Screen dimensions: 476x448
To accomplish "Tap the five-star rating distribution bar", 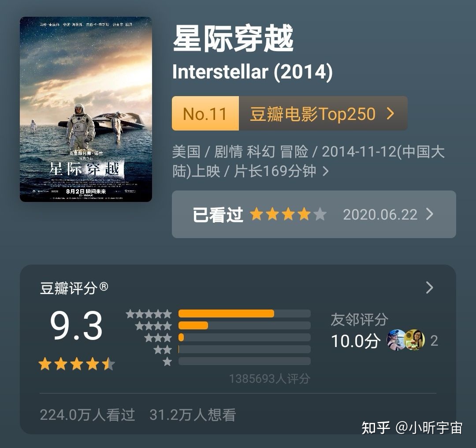I will (x=244, y=314).
